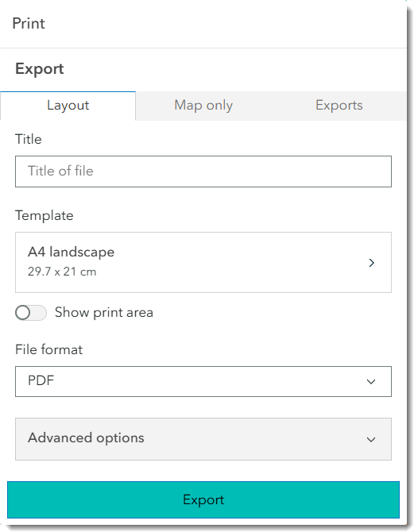
Task: Click the Show print area label
Action: [x=104, y=313]
